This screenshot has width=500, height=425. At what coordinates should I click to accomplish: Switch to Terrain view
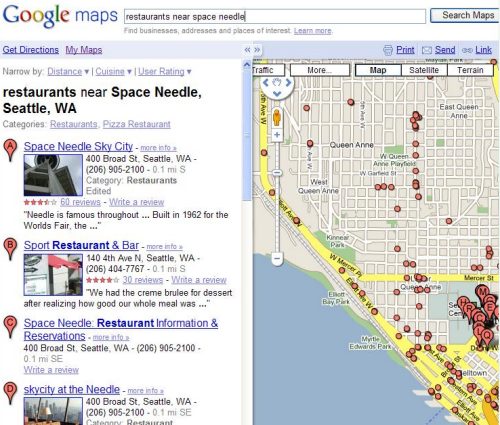(x=470, y=70)
